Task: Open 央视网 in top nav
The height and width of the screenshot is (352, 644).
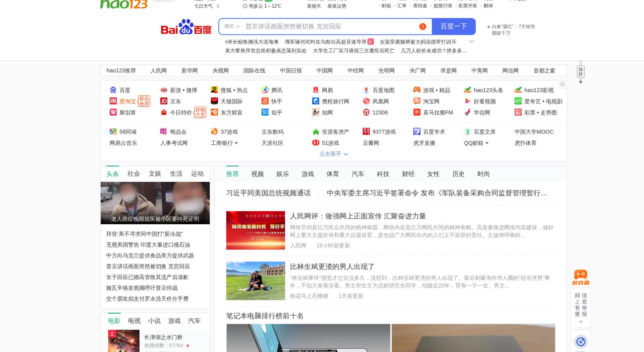Action: (220, 70)
